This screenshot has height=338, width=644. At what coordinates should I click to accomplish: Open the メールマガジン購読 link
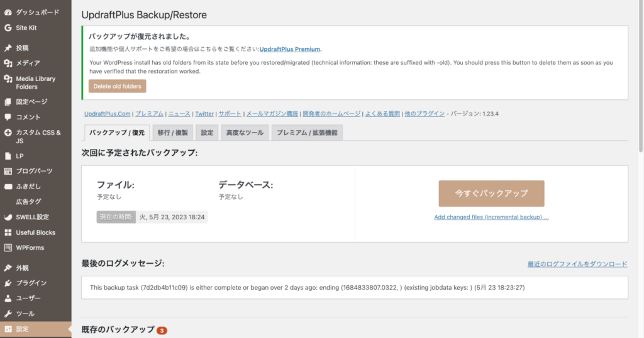[272, 114]
